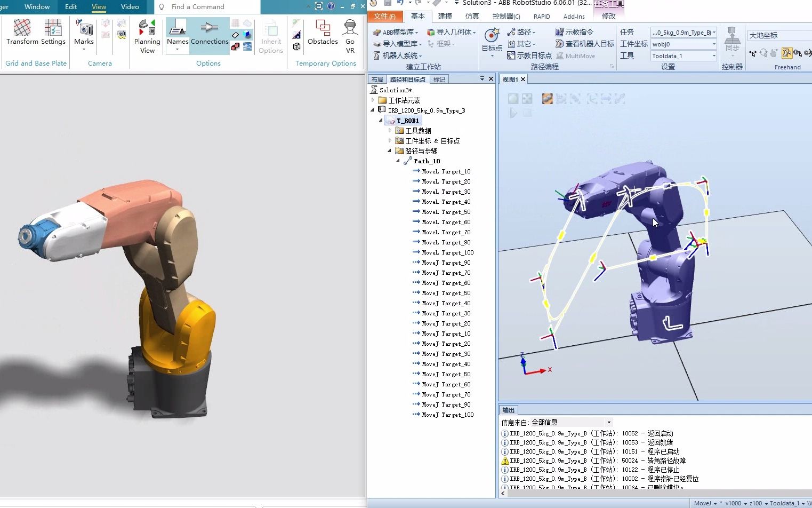Open ABB模型库 library dropdown
Viewport: 812px width, 508px height.
coord(395,32)
